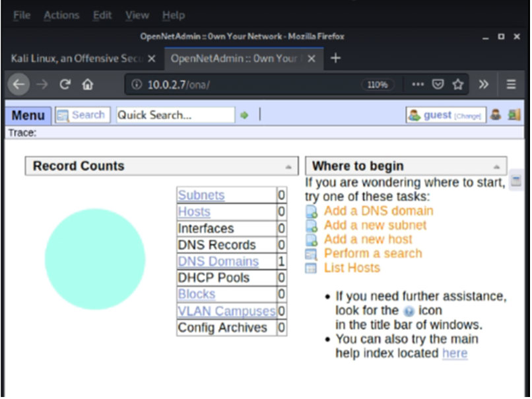This screenshot has width=532, height=399.
Task: Click the Firefox reload page icon
Action: tap(65, 85)
